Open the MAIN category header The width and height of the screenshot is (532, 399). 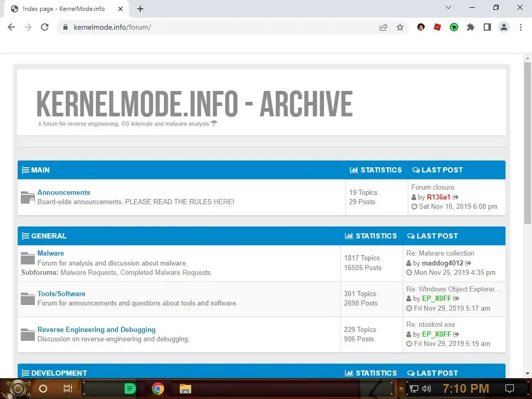pyautogui.click(x=40, y=170)
